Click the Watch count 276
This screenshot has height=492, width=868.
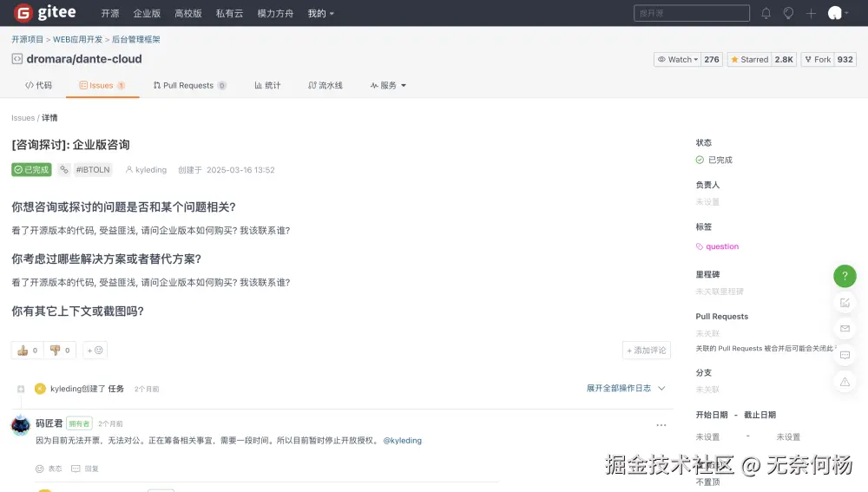tap(712, 59)
